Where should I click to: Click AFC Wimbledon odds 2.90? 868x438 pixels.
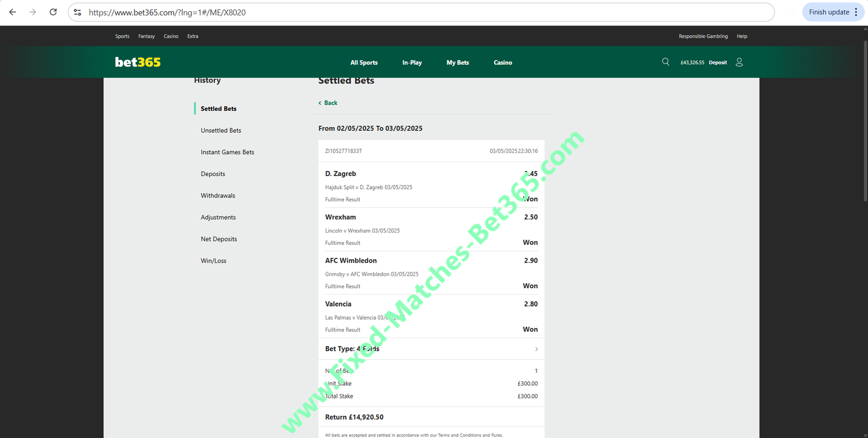531,261
